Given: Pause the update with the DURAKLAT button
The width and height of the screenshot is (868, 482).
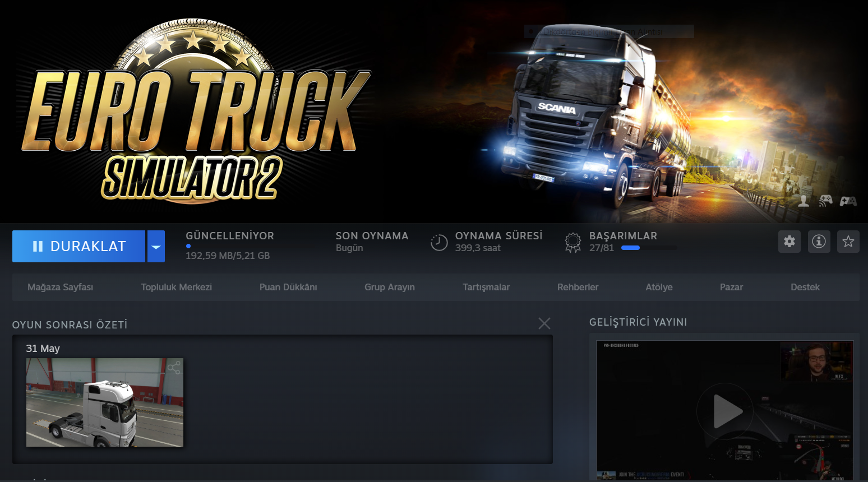Looking at the screenshot, I should point(79,246).
